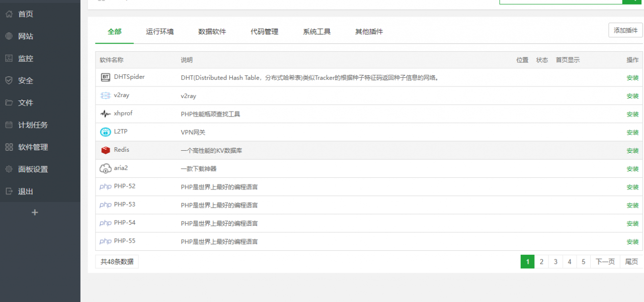This screenshot has height=302, width=644.
Task: Click the 软件名称 column header
Action: (x=111, y=60)
